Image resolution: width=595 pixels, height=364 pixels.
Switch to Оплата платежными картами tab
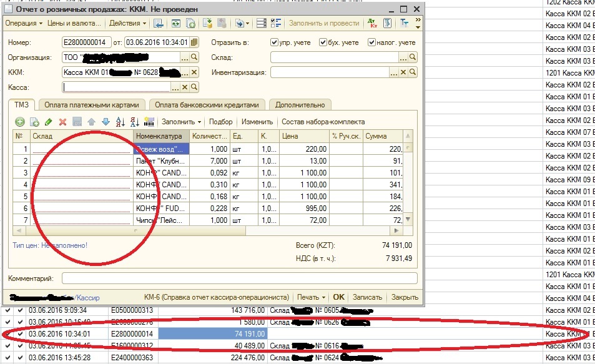tap(91, 105)
